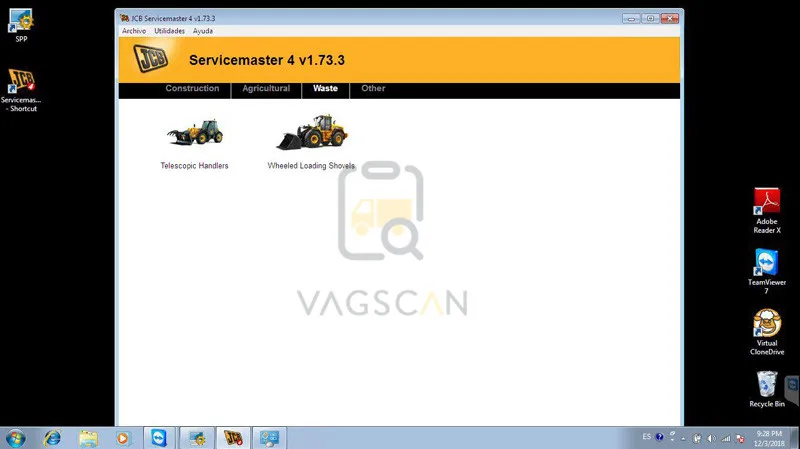Open the Archivo menu
The image size is (800, 449).
(x=134, y=31)
